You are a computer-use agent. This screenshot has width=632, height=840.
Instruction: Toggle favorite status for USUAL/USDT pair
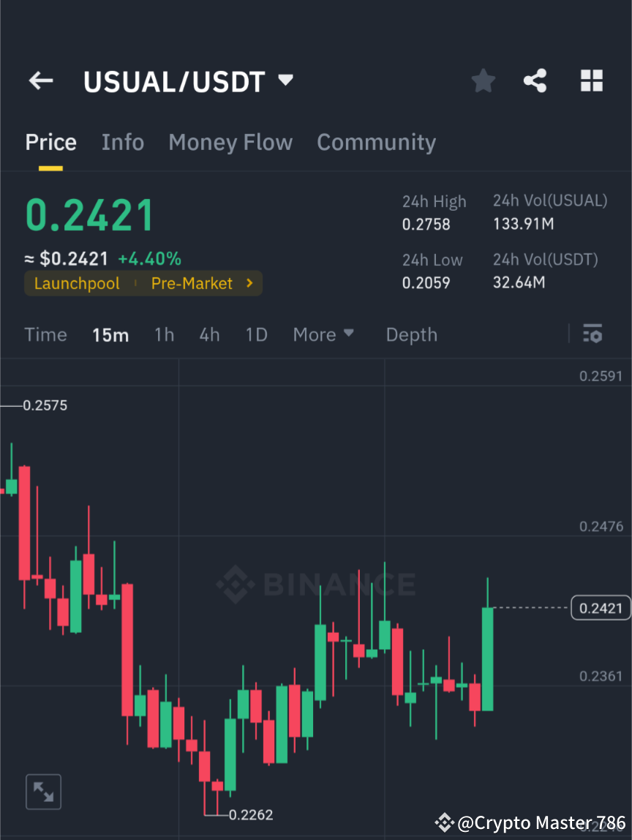tap(483, 80)
